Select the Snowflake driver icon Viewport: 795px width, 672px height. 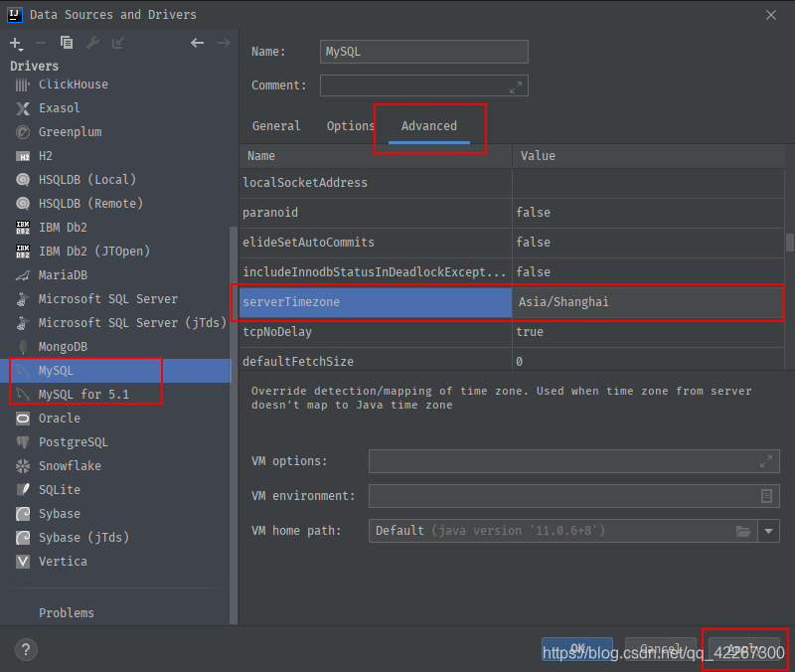click(x=22, y=466)
